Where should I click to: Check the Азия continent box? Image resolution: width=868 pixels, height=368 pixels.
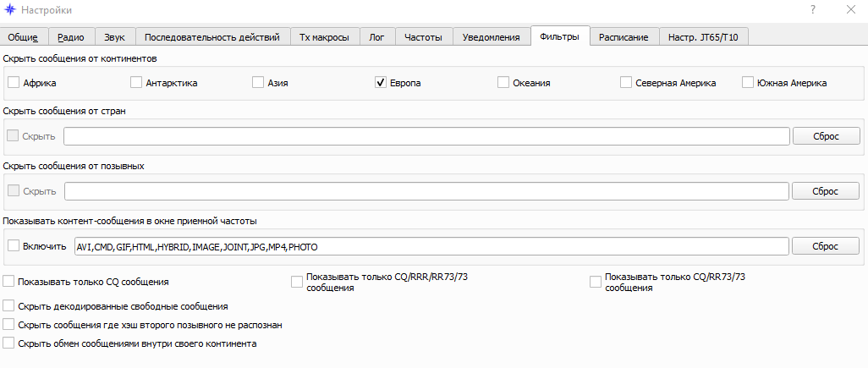click(258, 82)
